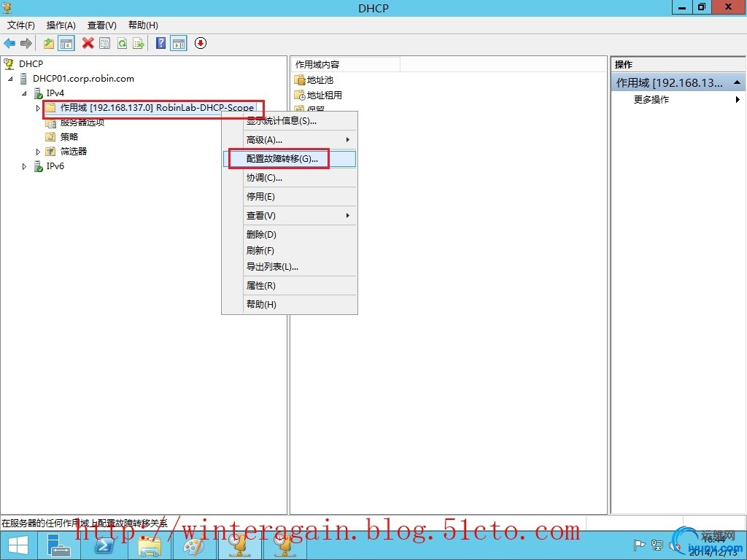Viewport: 747px width, 560px height.
Task: Choose 导出列表(L)... in context menu
Action: 290,267
